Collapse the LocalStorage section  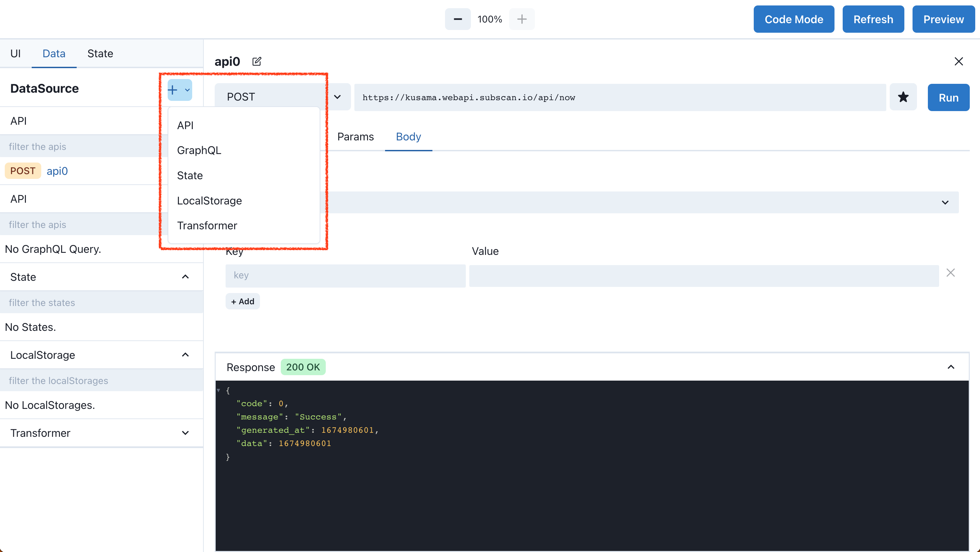(x=185, y=355)
